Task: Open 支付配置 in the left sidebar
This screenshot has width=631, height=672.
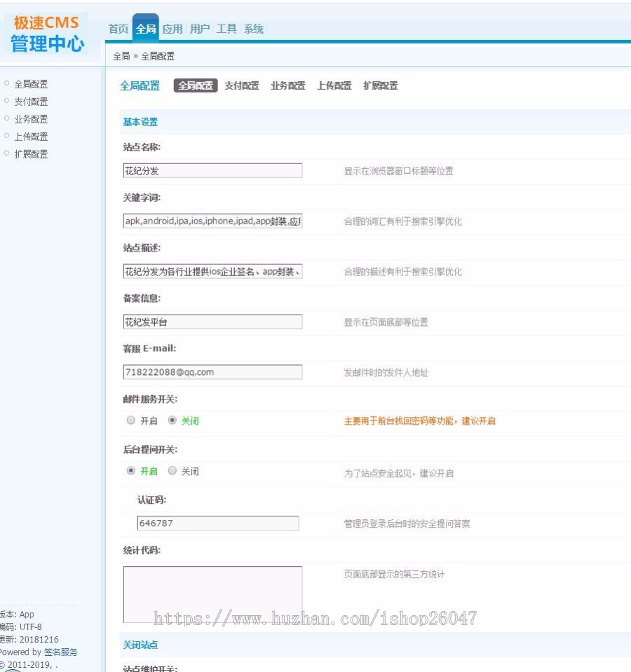Action: coord(31,102)
